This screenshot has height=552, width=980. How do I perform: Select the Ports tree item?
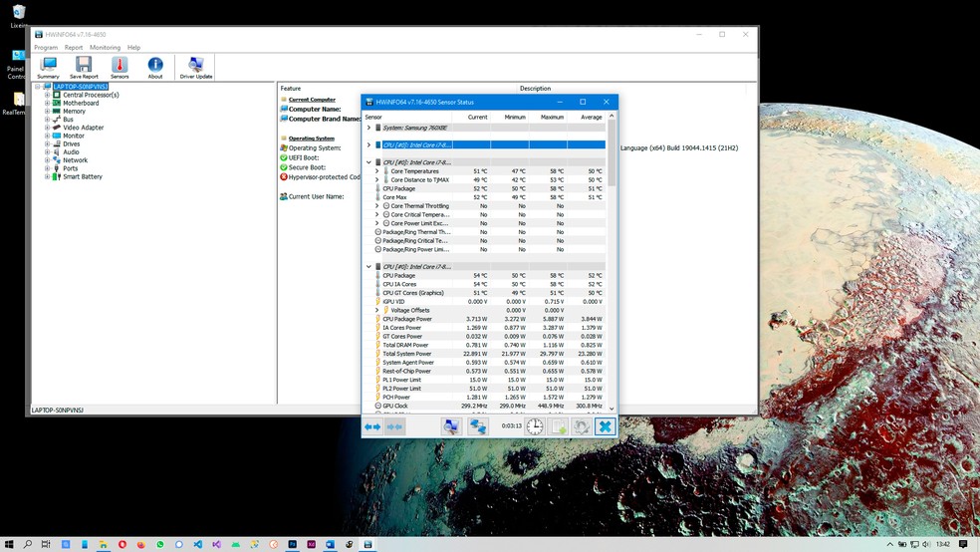tap(70, 168)
